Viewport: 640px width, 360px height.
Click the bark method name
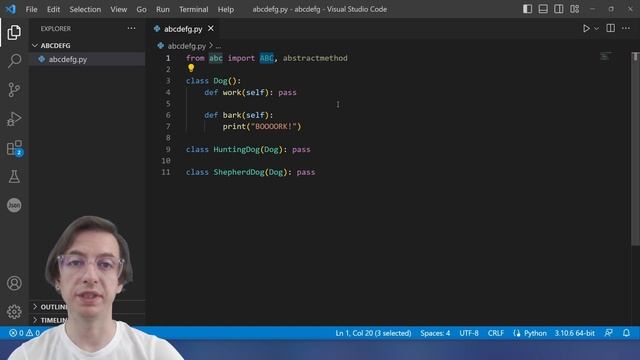[232, 115]
